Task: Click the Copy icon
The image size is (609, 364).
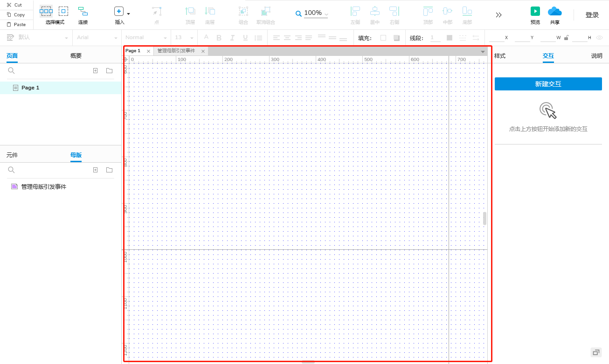Action: tap(9, 14)
